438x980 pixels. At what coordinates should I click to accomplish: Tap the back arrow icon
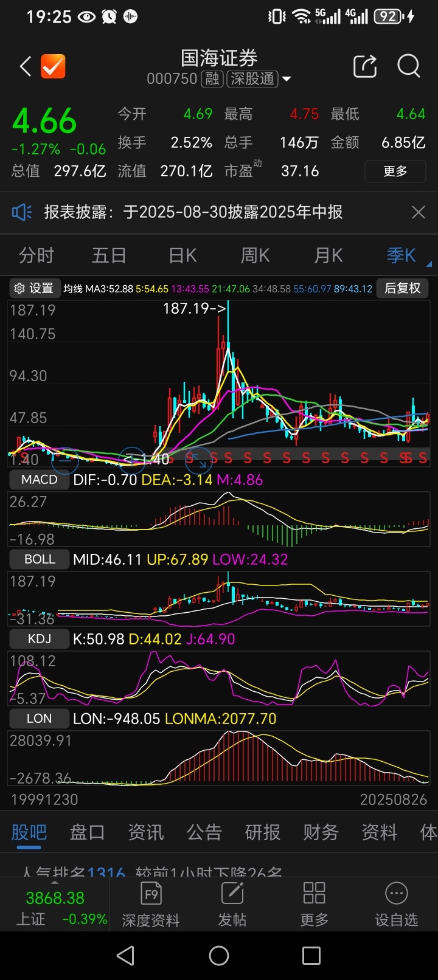pos(26,66)
